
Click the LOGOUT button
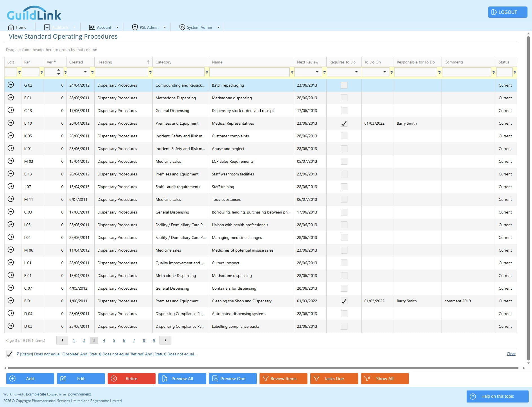(507, 12)
